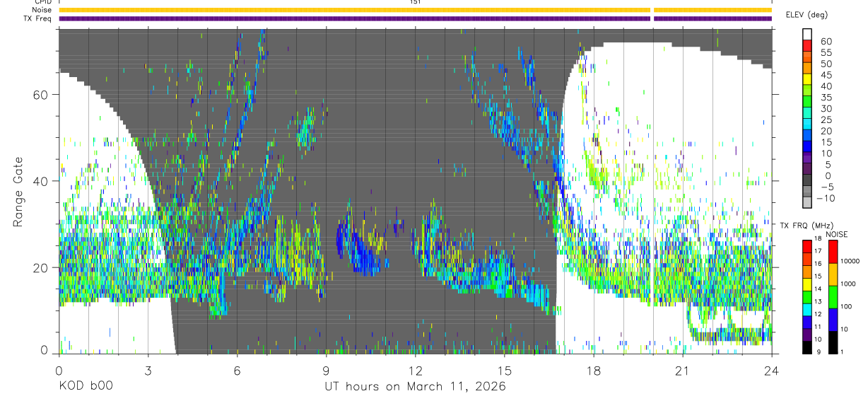868x401 pixels.
Task: Click the x-axis tick label '12'
Action: click(416, 370)
